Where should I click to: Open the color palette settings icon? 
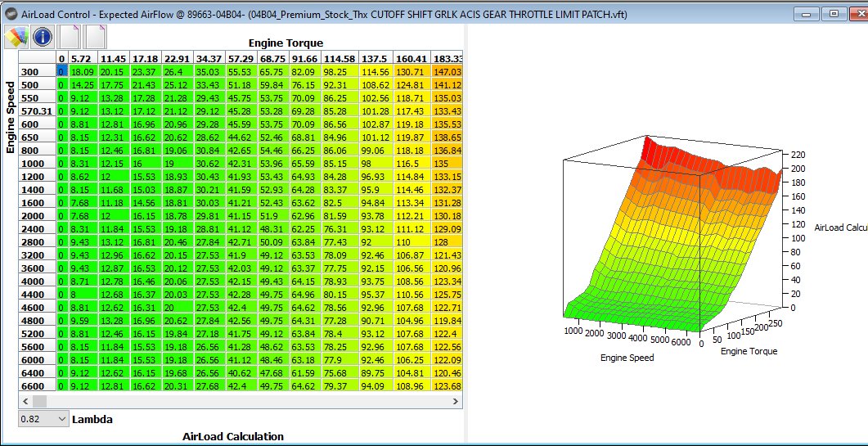click(x=16, y=37)
